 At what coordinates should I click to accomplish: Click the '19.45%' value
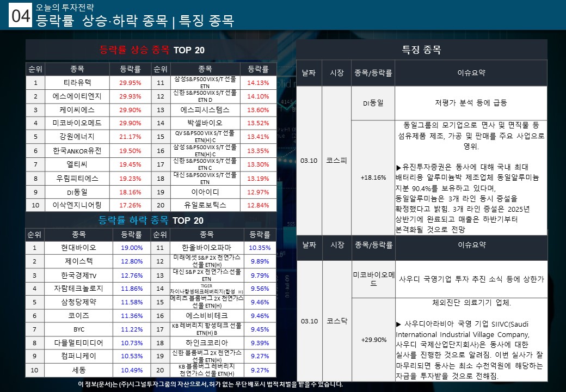coord(130,164)
